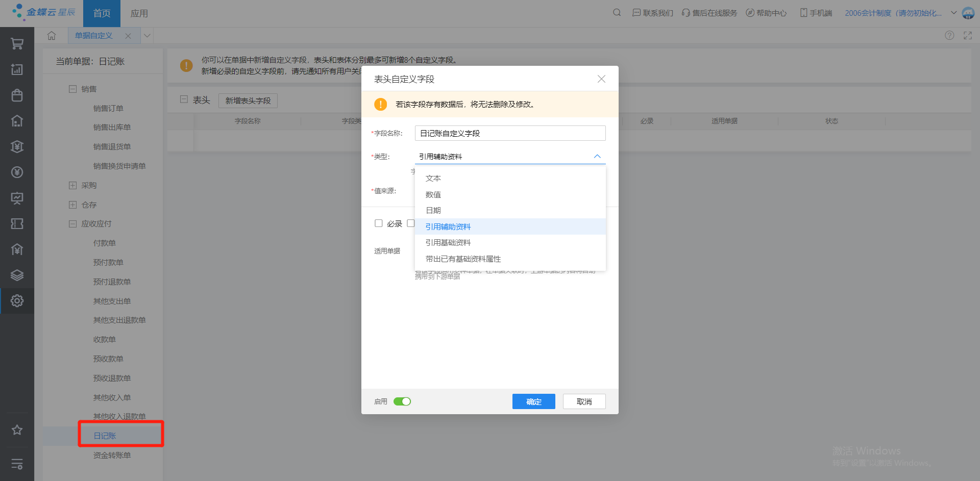The height and width of the screenshot is (481, 980).
Task: Select 其他支出单 in document tree
Action: [x=112, y=301]
